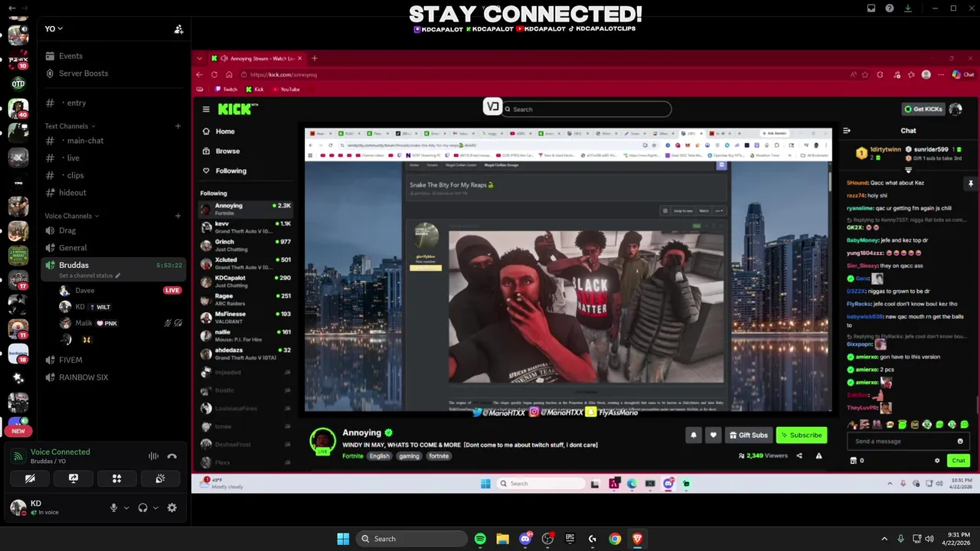Click user Davee in voice list
The width and height of the screenshot is (980, 551).
click(85, 291)
